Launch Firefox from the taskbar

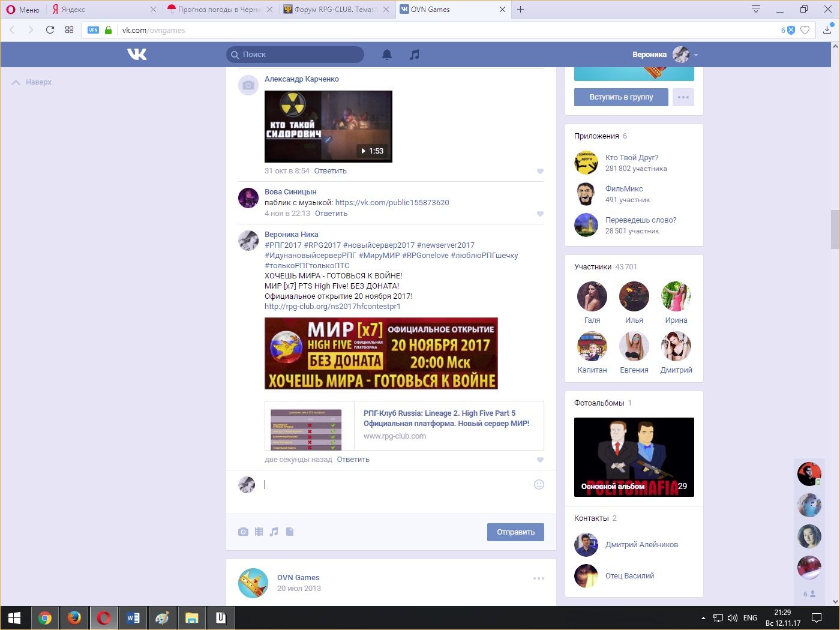tap(74, 618)
